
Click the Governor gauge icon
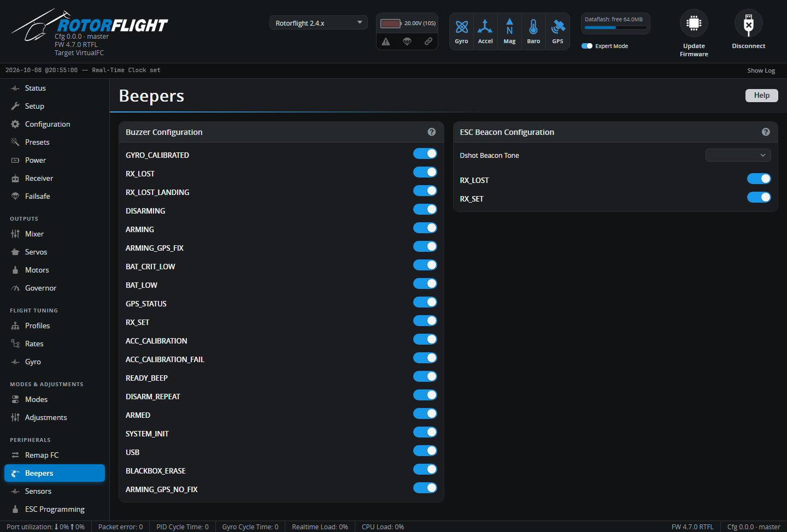point(15,288)
